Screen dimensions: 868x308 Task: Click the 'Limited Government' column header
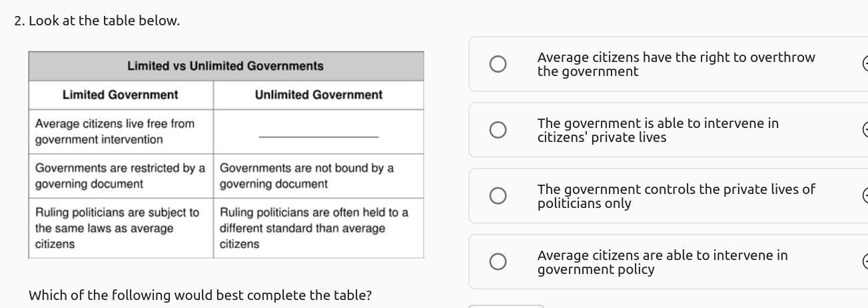click(x=120, y=95)
